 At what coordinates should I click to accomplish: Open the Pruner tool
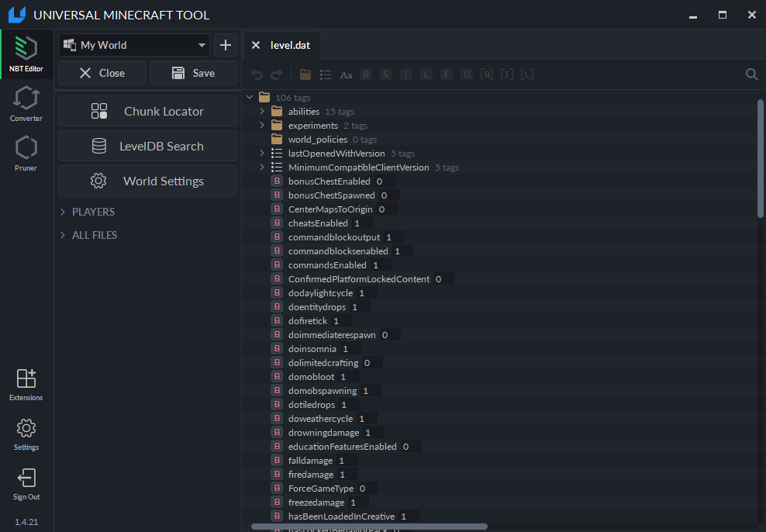26,154
